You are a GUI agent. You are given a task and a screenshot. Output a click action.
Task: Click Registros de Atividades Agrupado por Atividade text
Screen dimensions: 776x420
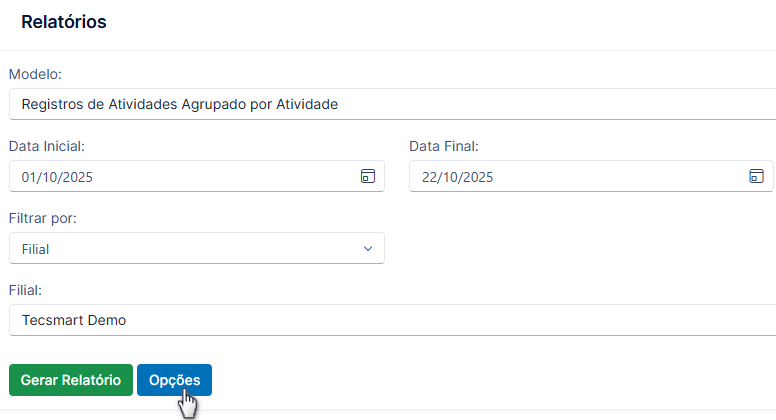click(x=180, y=104)
